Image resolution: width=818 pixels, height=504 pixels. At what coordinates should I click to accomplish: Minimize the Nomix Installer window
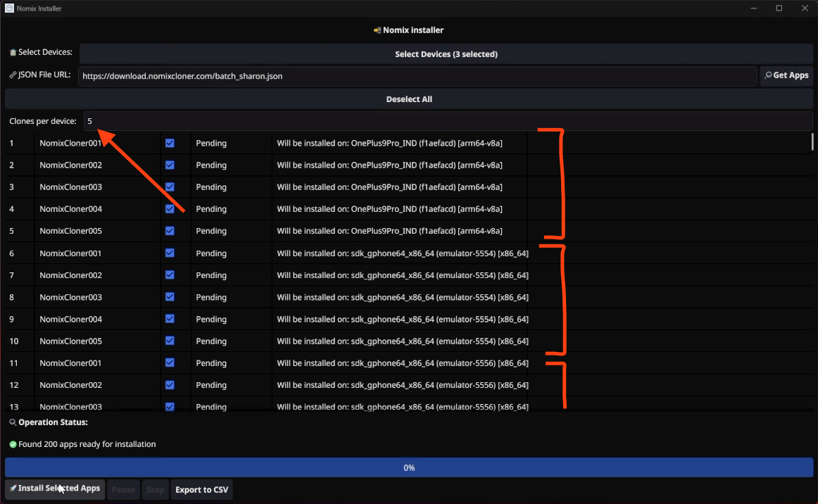[x=754, y=8]
